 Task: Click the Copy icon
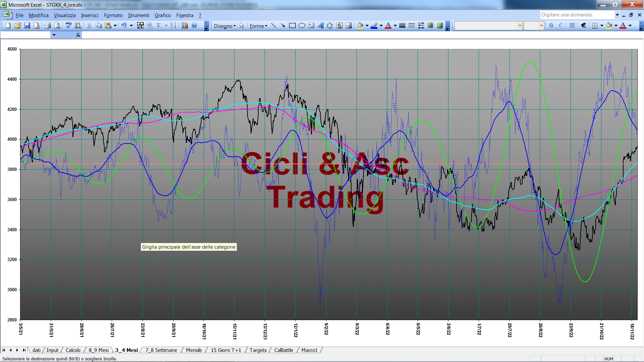pyautogui.click(x=99, y=25)
